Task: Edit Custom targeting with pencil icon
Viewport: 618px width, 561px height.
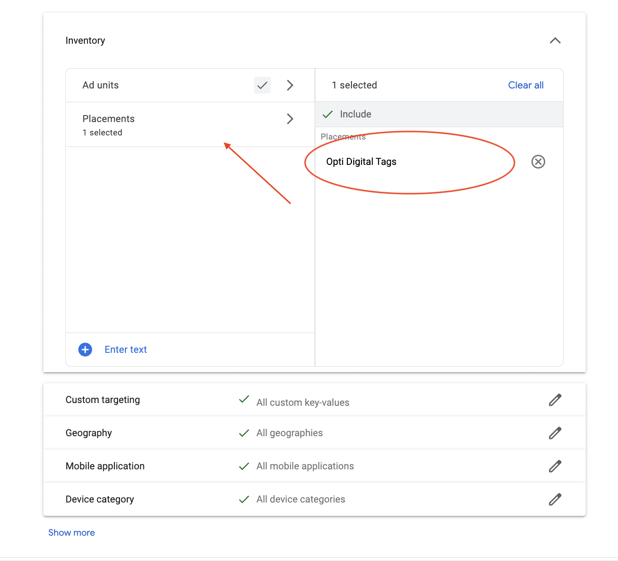Action: [x=555, y=400]
